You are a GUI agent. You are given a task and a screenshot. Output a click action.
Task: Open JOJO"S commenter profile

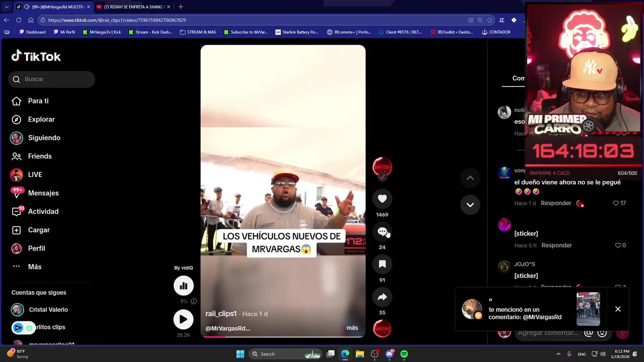pyautogui.click(x=524, y=264)
